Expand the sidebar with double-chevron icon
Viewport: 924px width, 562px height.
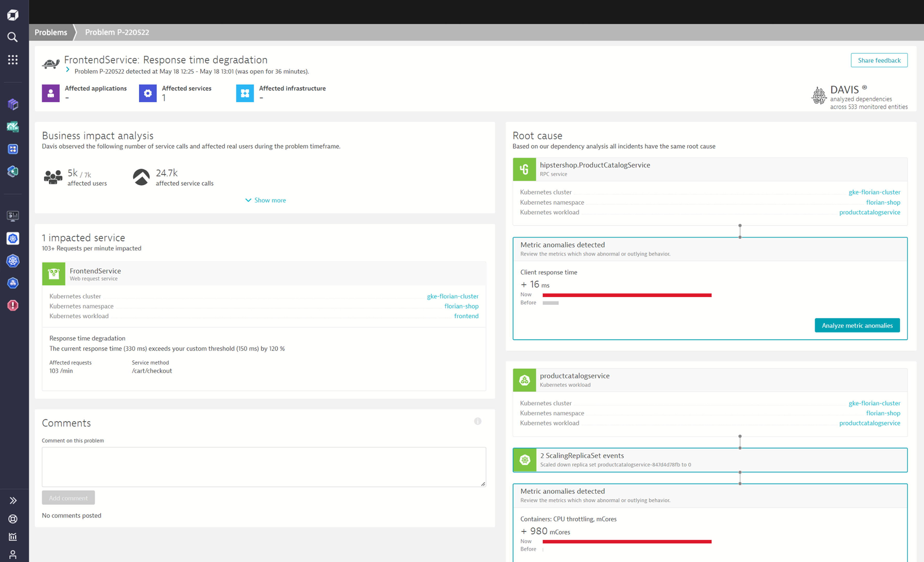[13, 500]
